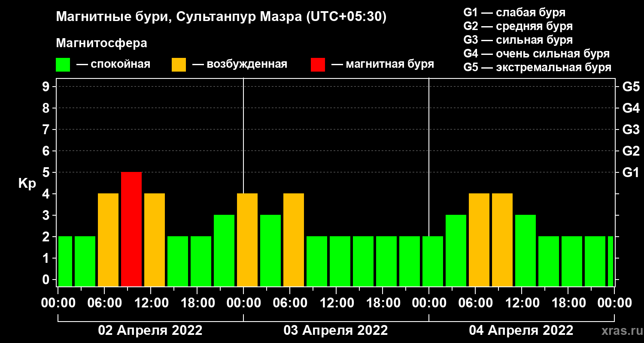Click the '12:00' tick label above 03 Апреля
The width and height of the screenshot is (644, 343).
337,303
